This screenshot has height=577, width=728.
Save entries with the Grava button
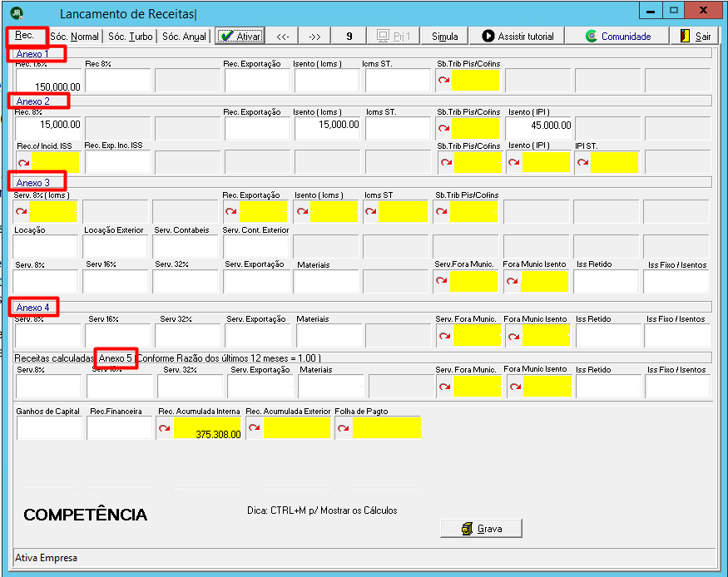481,528
